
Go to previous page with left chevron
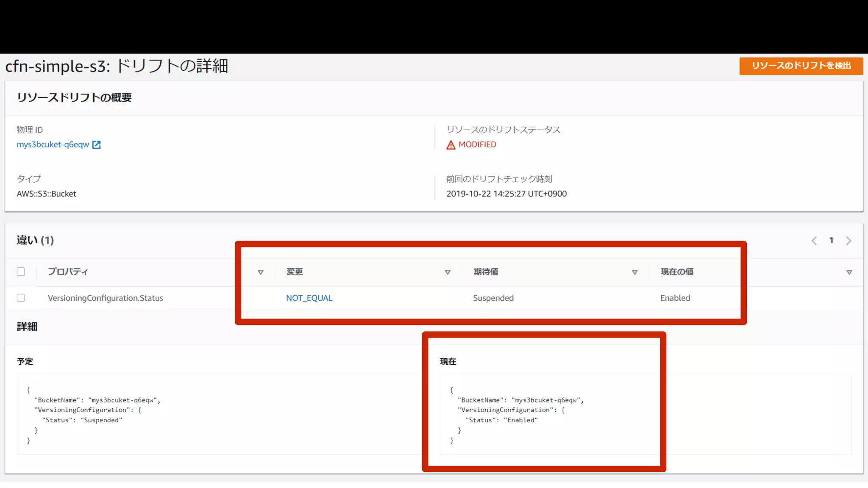(x=814, y=241)
